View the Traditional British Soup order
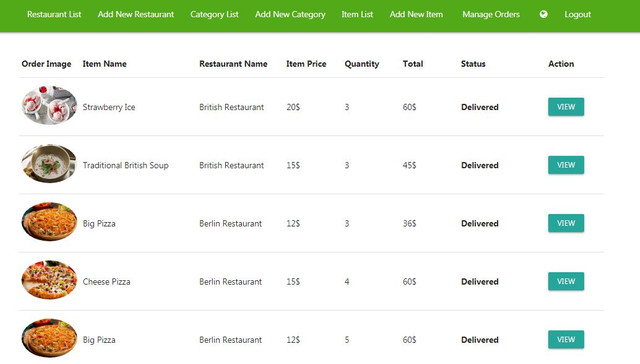Screen dimensions: 640x364 566,165
